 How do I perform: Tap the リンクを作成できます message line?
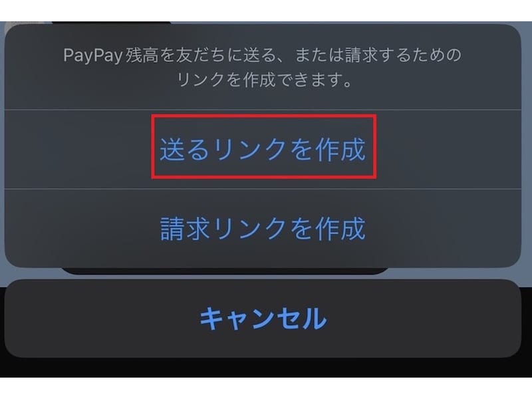click(264, 80)
